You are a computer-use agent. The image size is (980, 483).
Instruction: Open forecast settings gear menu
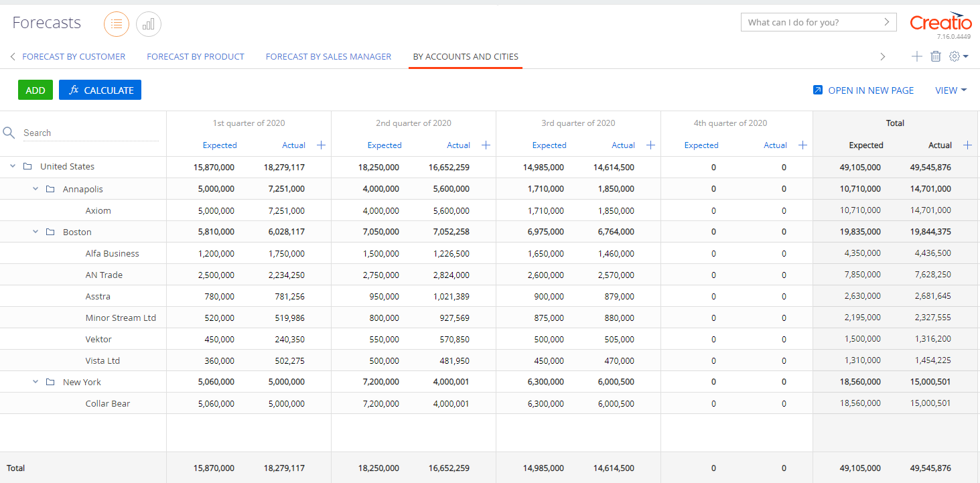click(x=959, y=56)
